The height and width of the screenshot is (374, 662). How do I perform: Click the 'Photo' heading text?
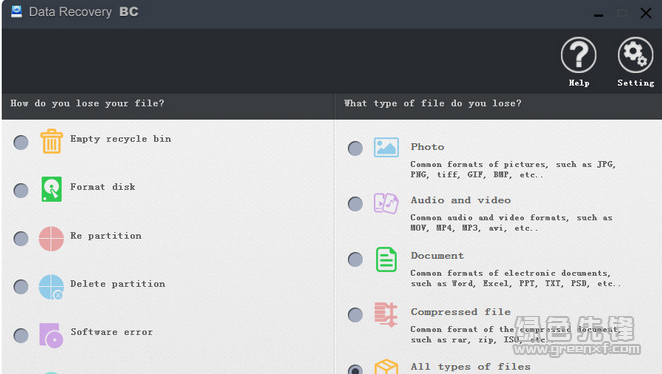pos(427,147)
